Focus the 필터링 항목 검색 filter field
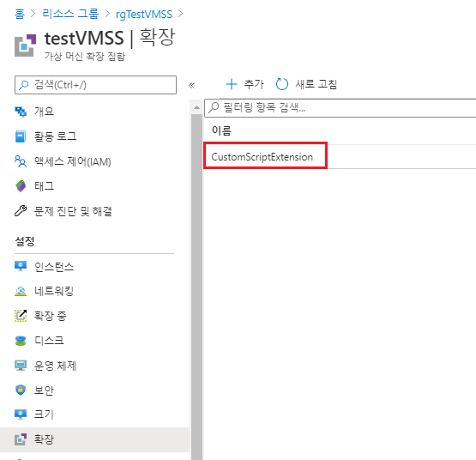 click(x=340, y=107)
